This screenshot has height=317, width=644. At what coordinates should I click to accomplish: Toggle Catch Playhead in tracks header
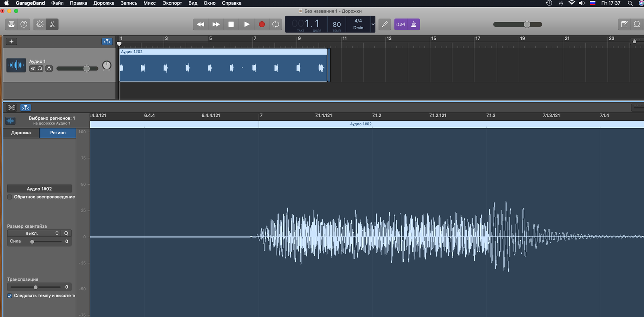click(107, 42)
